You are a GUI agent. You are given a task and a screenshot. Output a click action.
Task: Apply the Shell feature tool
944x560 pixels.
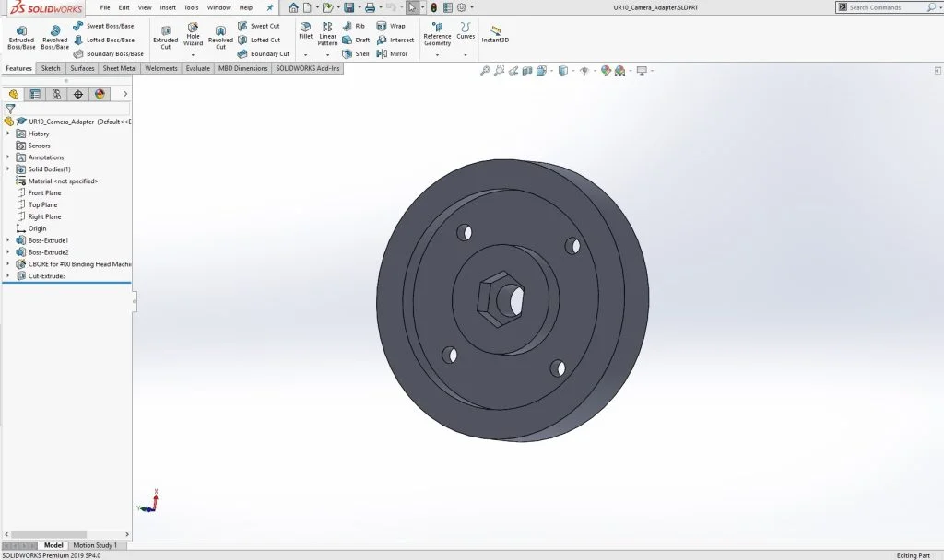click(x=356, y=53)
